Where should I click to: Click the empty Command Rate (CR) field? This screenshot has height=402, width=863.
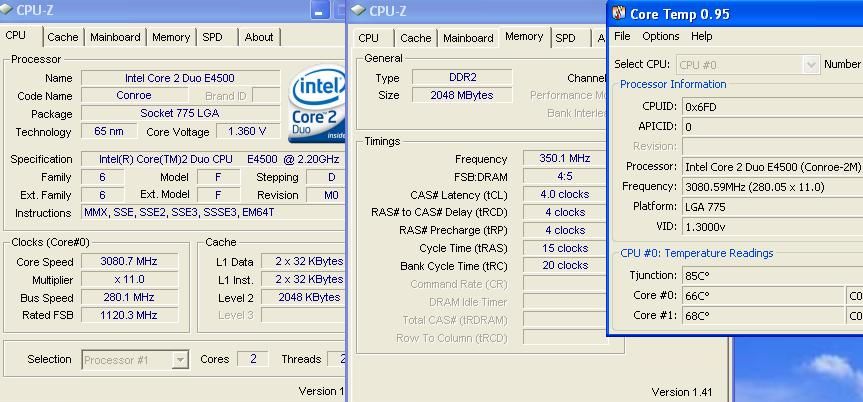pyautogui.click(x=565, y=284)
